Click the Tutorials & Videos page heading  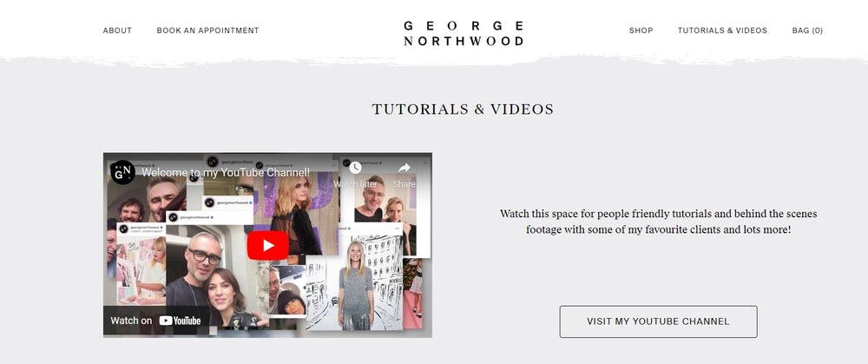click(x=463, y=109)
